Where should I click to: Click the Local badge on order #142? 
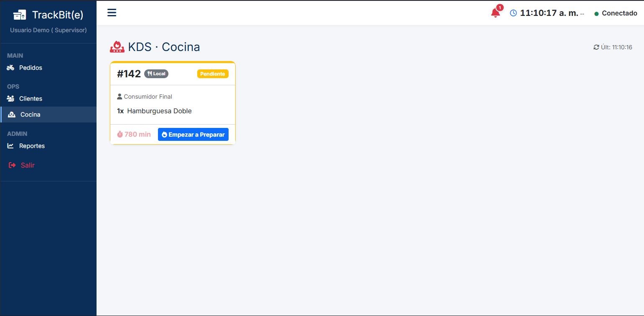(x=156, y=74)
